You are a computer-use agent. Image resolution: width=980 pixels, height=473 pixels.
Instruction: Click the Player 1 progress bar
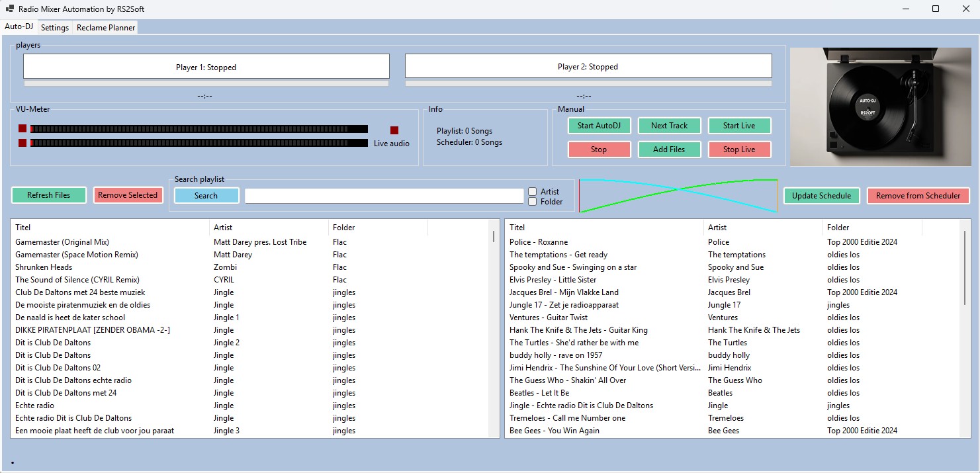tap(206, 82)
